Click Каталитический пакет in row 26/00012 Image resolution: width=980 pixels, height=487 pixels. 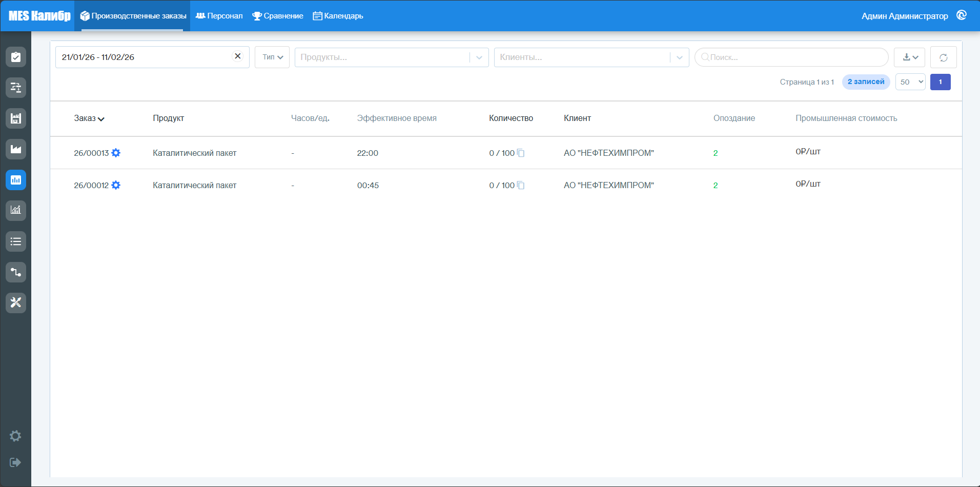(194, 185)
